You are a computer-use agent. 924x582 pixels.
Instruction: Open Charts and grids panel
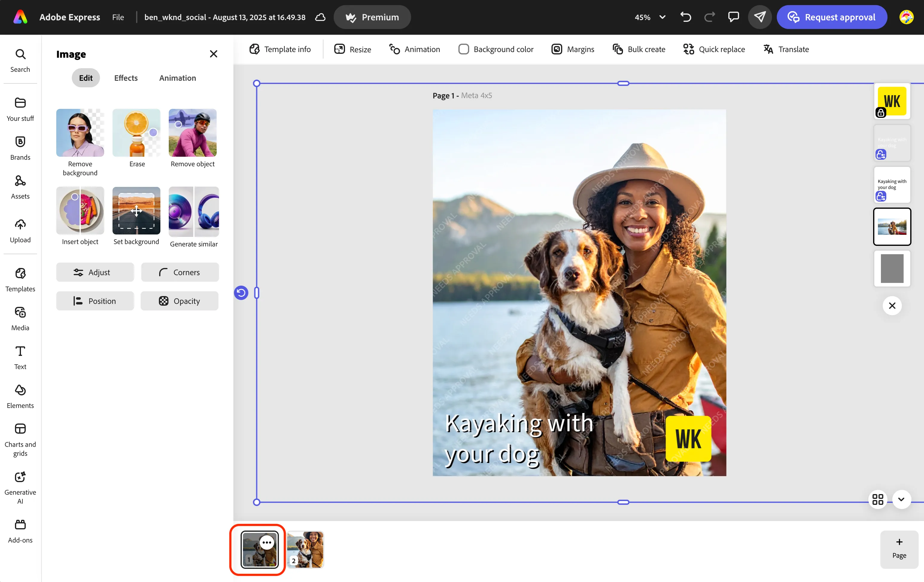pos(20,440)
